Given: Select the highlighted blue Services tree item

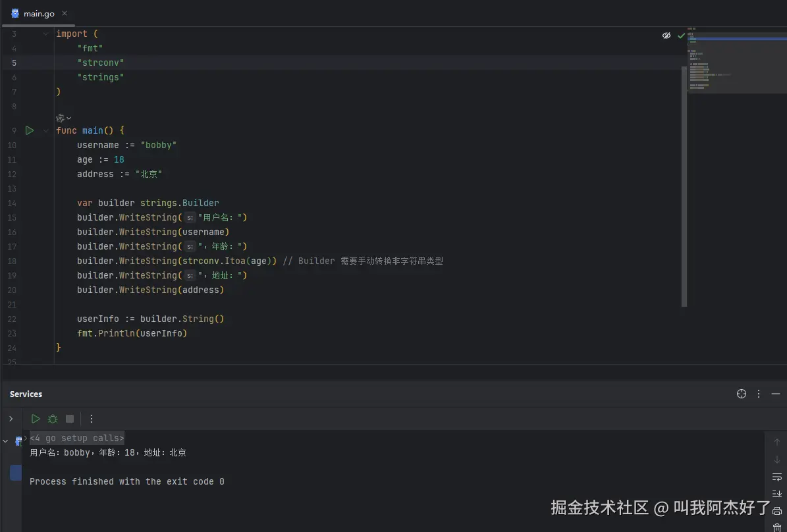Looking at the screenshot, I should pyautogui.click(x=16, y=472).
